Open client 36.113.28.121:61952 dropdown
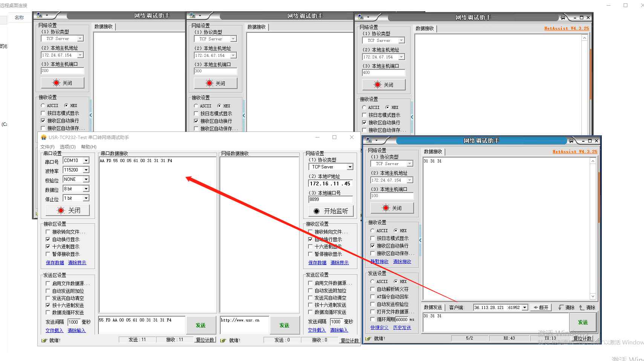644x361 pixels. tap(524, 307)
